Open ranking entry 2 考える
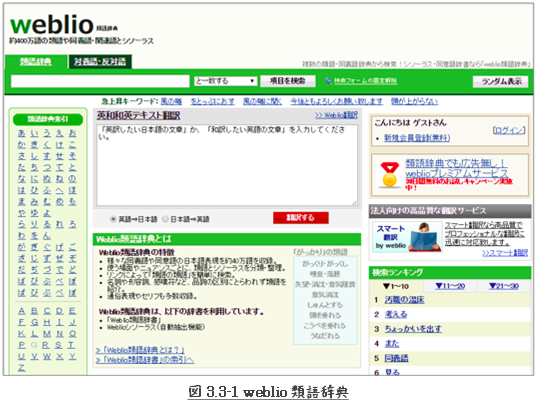 pos(396,314)
